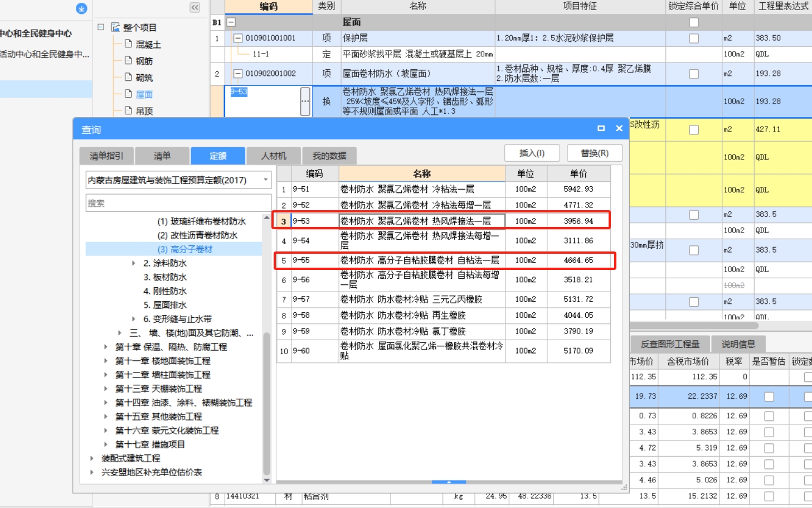Viewport: 812px width, 508px height.
Task: Select 5. 屋面排水 tree item
Action: [x=165, y=305]
